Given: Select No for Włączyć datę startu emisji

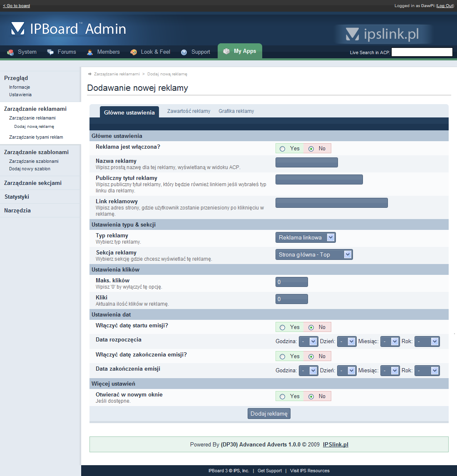Looking at the screenshot, I should point(311,327).
